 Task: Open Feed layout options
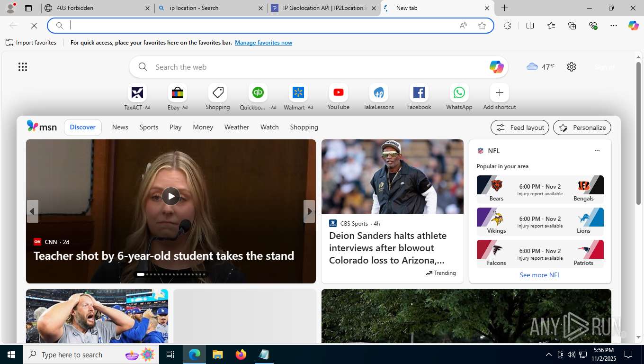[x=520, y=127]
